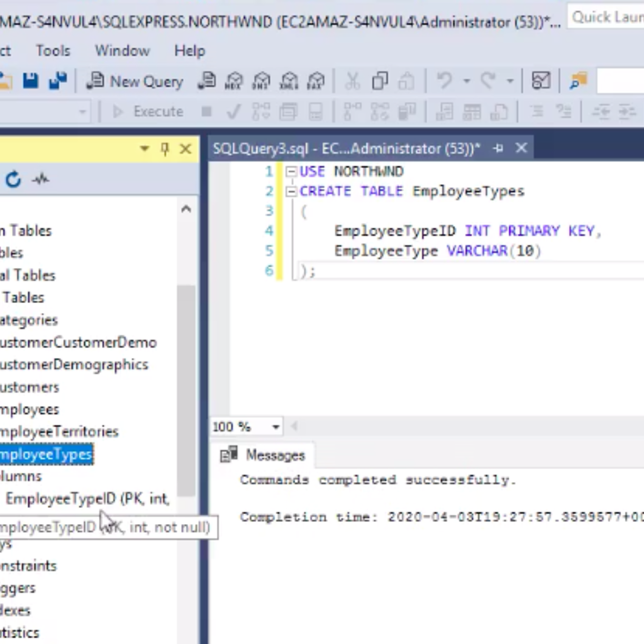Viewport: 644px width, 644px height.
Task: Click the Copy icon on the toolbar
Action: [380, 80]
